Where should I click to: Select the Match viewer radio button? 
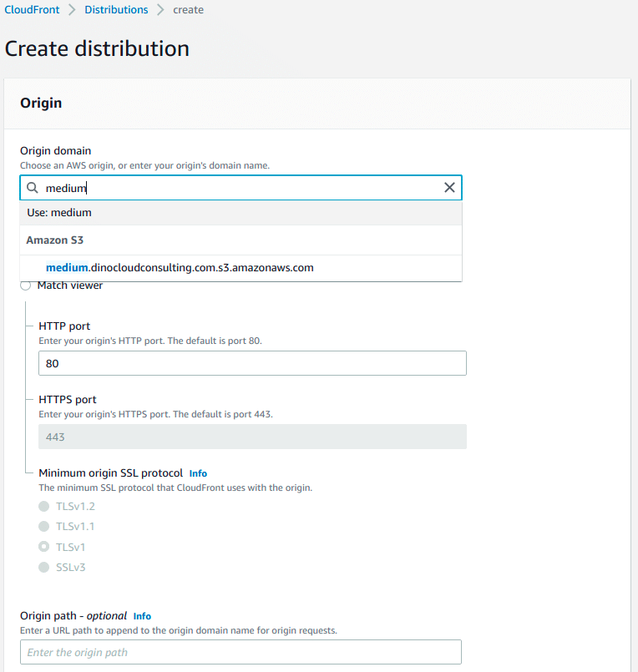coord(26,286)
